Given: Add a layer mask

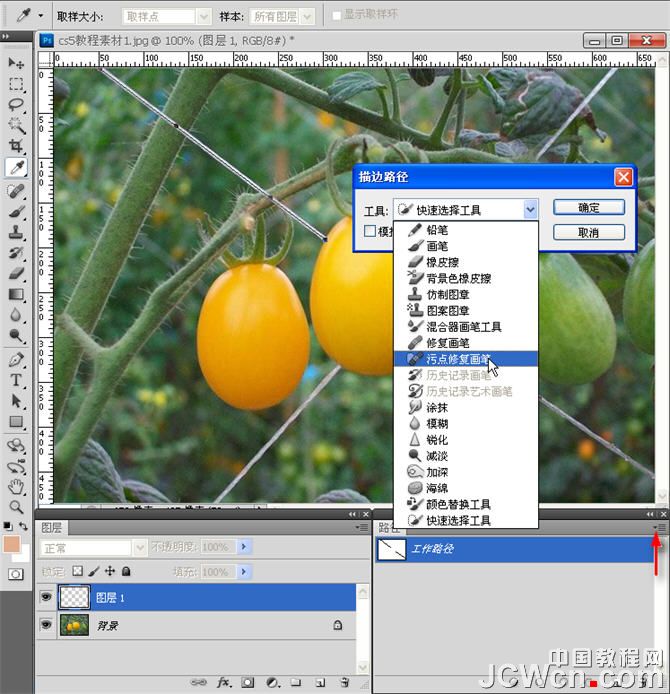Looking at the screenshot, I should pos(248,682).
